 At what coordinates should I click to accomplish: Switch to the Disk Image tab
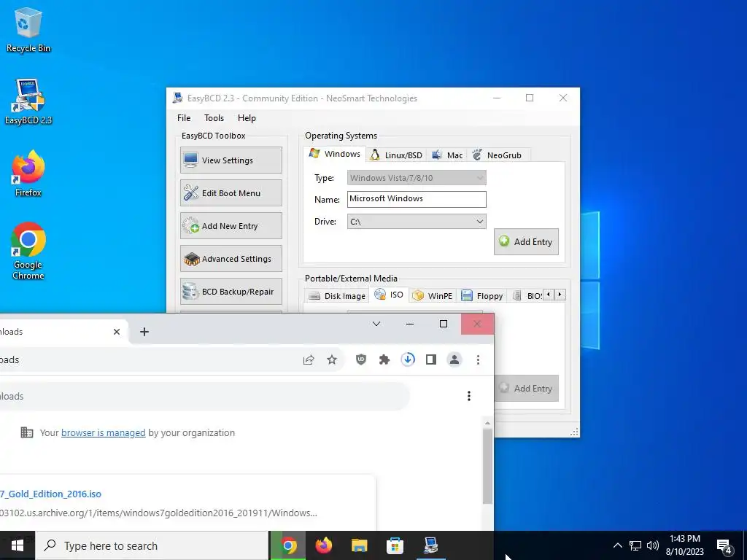coord(337,296)
